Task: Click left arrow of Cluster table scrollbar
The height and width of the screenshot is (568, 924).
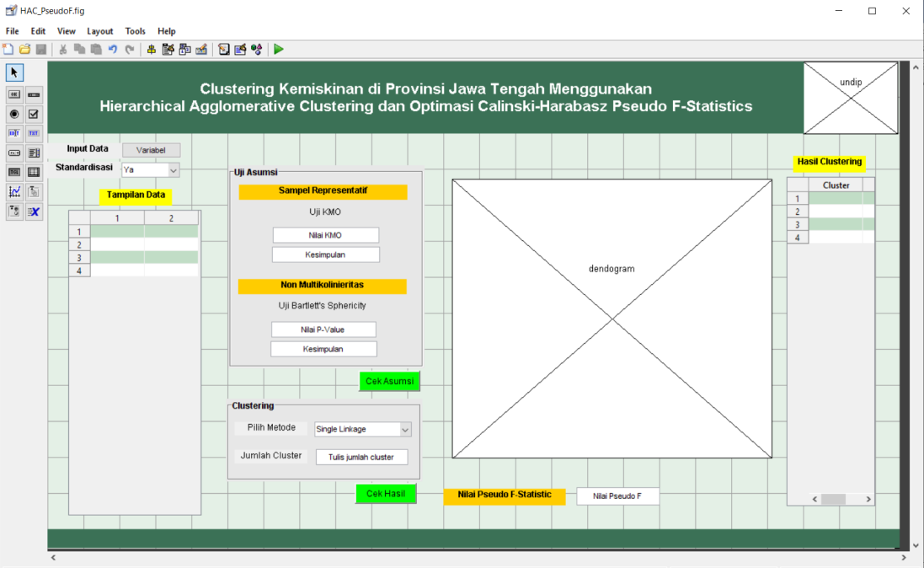Action: [815, 499]
